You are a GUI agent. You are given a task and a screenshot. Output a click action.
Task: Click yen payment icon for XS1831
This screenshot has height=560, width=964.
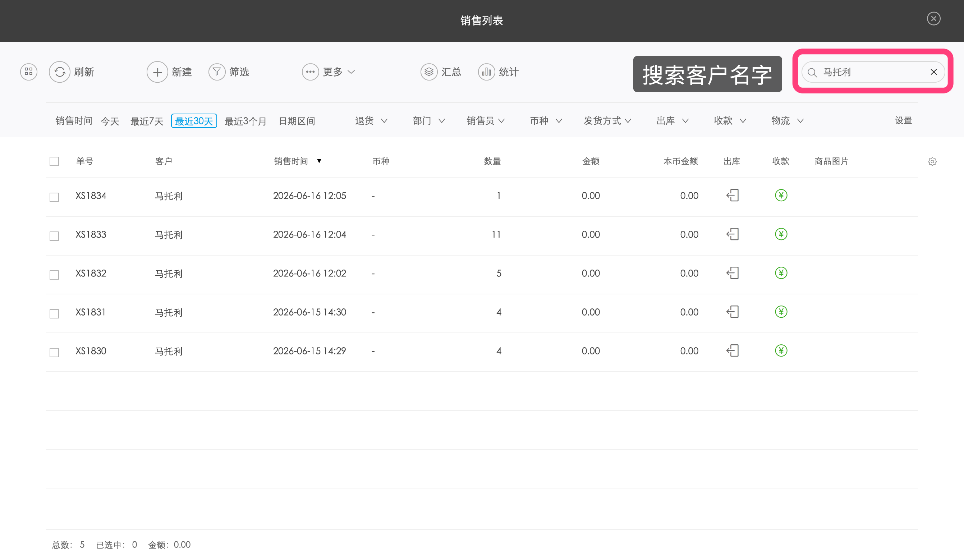pos(781,312)
